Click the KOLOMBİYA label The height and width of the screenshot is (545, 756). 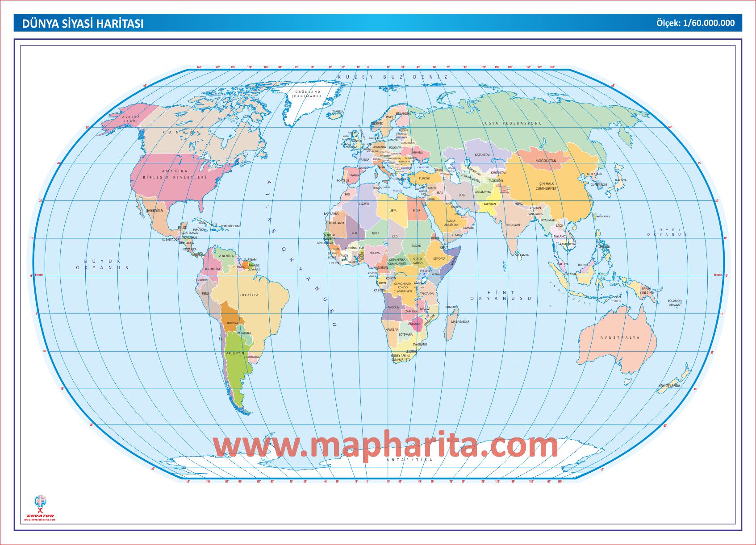click(212, 269)
